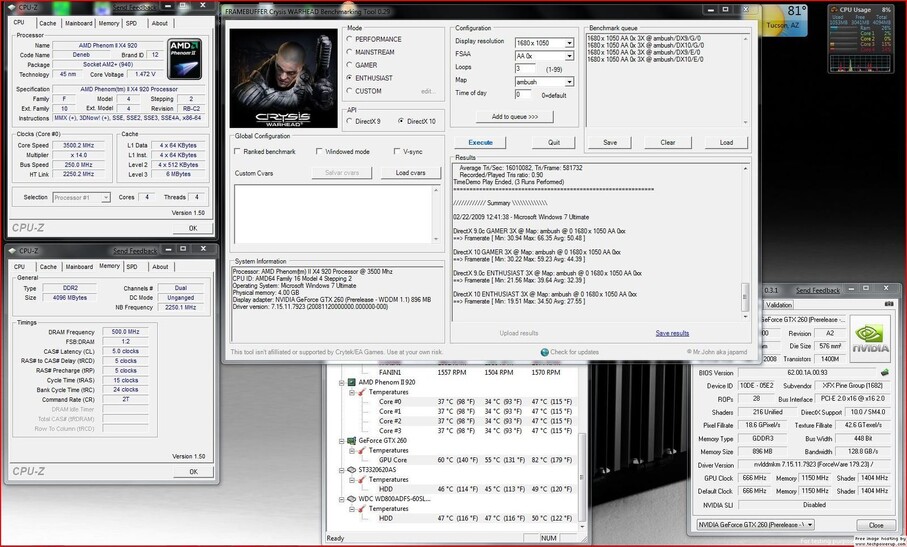Select the PERFORMANCE mode radio button
Image resolution: width=907 pixels, height=547 pixels.
pos(349,39)
